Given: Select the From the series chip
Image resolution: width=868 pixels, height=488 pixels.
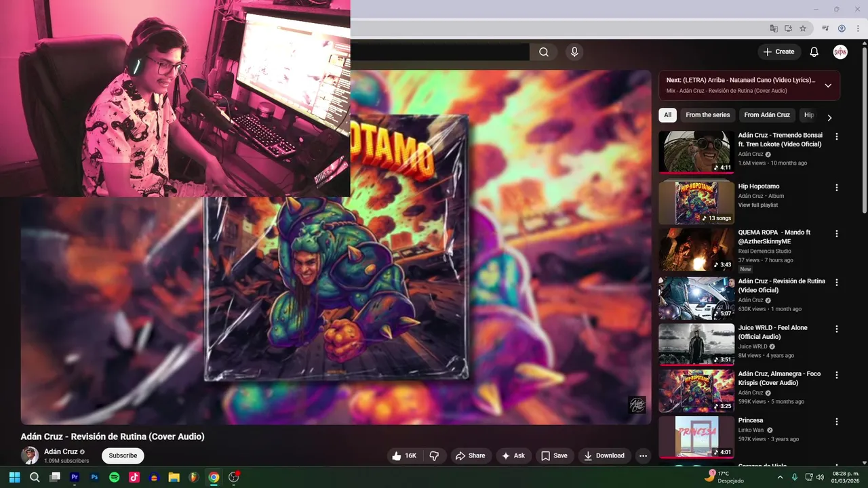Looking at the screenshot, I should tap(708, 115).
